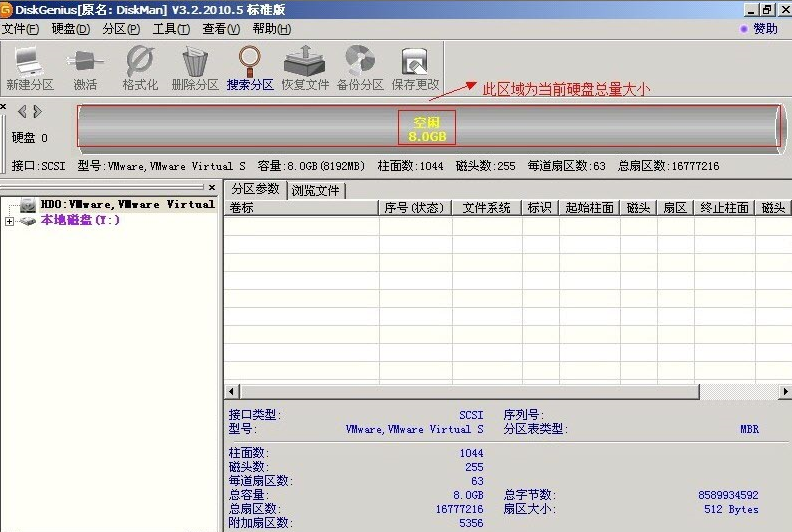Select HD0 VMware virtual disk in the tree
This screenshot has height=532, width=792.
click(x=127, y=204)
